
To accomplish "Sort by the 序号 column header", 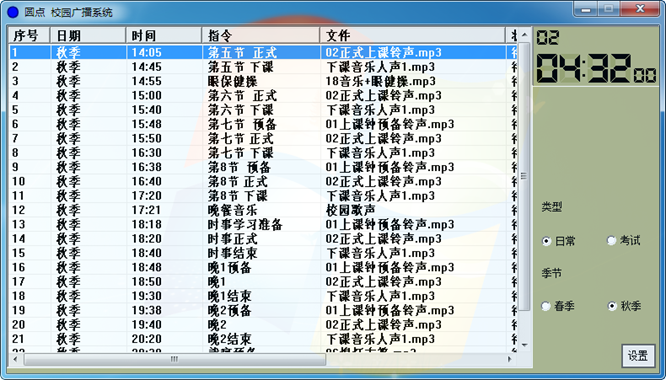I will [x=29, y=36].
